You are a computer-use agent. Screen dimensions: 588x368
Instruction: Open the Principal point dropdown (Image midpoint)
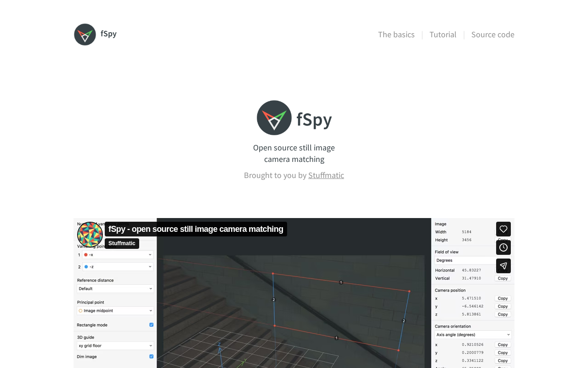coord(115,311)
